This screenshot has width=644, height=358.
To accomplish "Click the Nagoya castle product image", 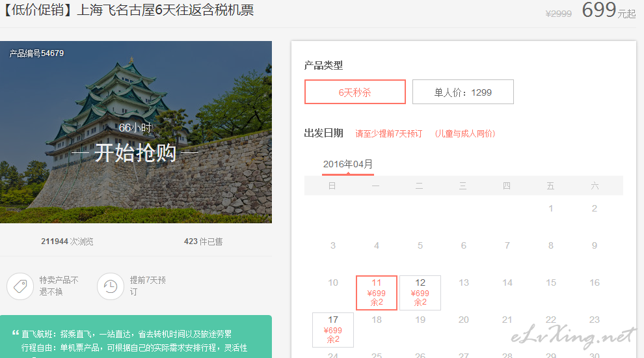I will tap(136, 132).
